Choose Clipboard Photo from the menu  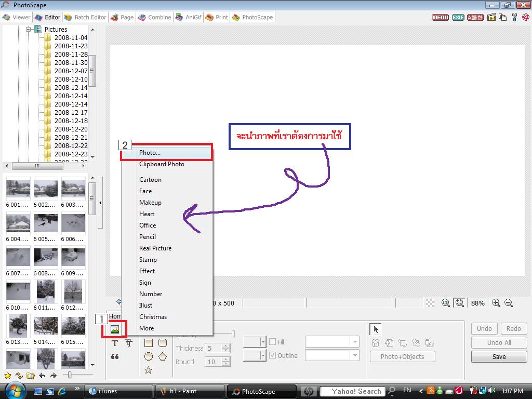pyautogui.click(x=167, y=164)
